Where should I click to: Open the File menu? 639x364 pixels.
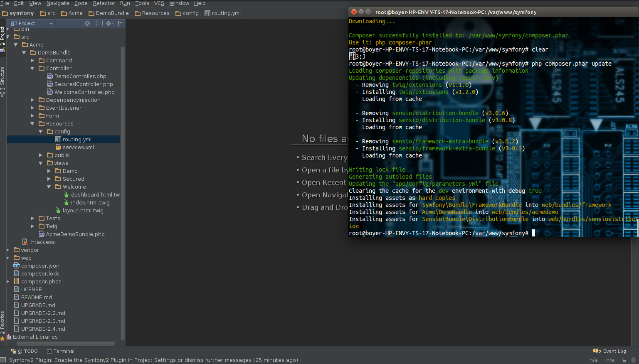pos(5,3)
